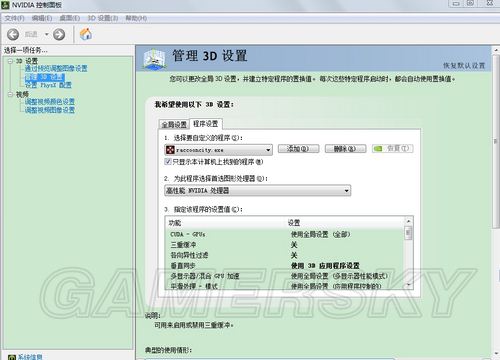Click the 添加 button
The image size is (500, 360).
pyautogui.click(x=298, y=149)
